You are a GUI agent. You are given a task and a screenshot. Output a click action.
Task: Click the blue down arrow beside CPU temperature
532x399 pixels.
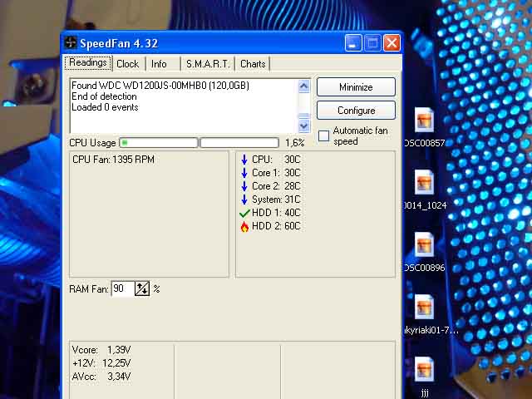pos(244,160)
